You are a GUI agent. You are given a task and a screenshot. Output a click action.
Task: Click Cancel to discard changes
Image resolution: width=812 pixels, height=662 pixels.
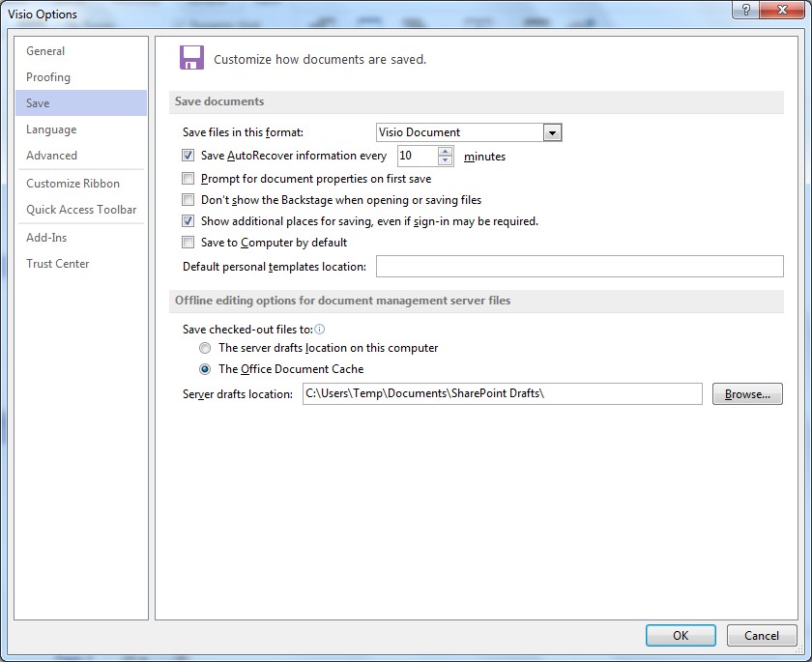point(762,635)
